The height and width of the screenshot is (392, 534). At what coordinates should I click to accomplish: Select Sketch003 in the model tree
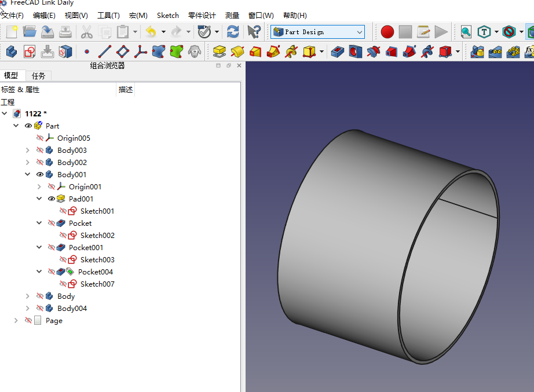[x=97, y=260]
